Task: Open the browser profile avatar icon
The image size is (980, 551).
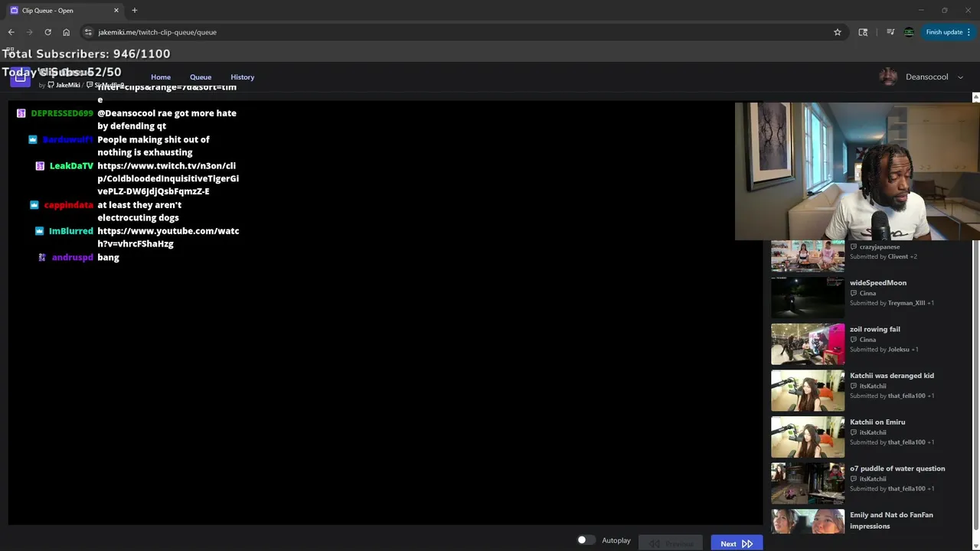Action: 909,32
